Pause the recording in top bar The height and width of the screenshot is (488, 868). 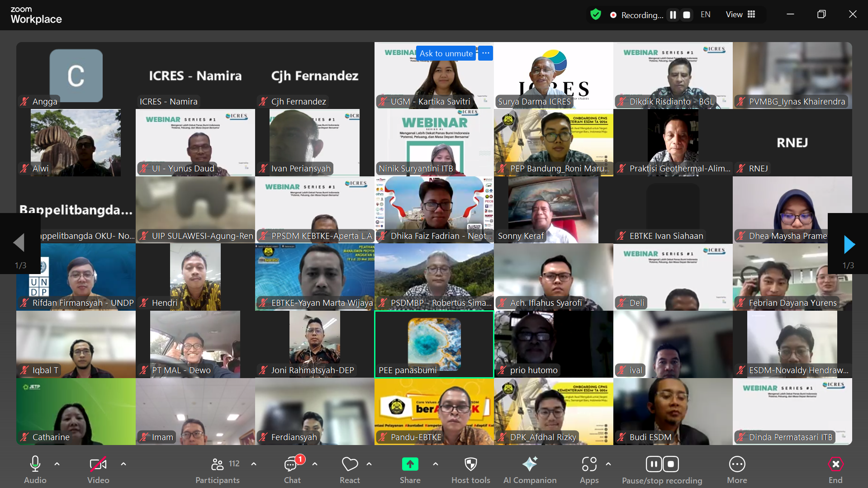pos(673,15)
